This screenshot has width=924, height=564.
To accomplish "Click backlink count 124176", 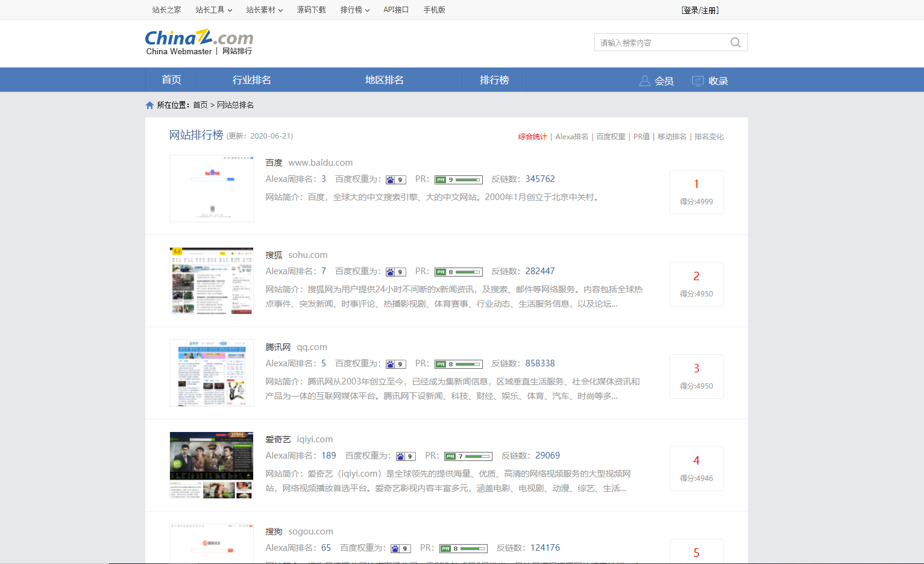I will pyautogui.click(x=545, y=548).
